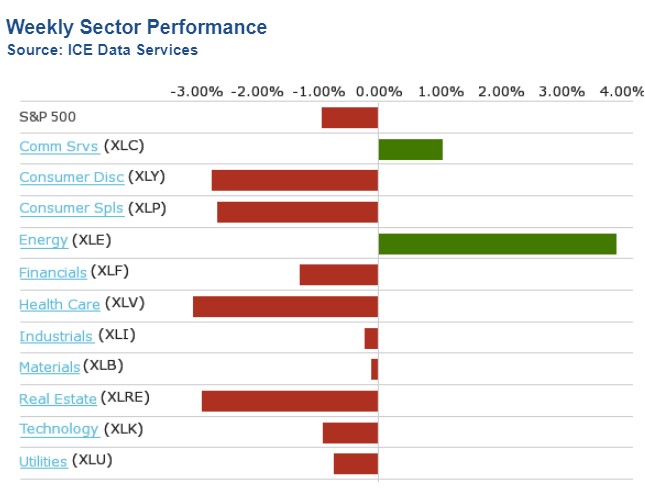Select the red S&P 500 bar
645x500 pixels.
tap(349, 118)
